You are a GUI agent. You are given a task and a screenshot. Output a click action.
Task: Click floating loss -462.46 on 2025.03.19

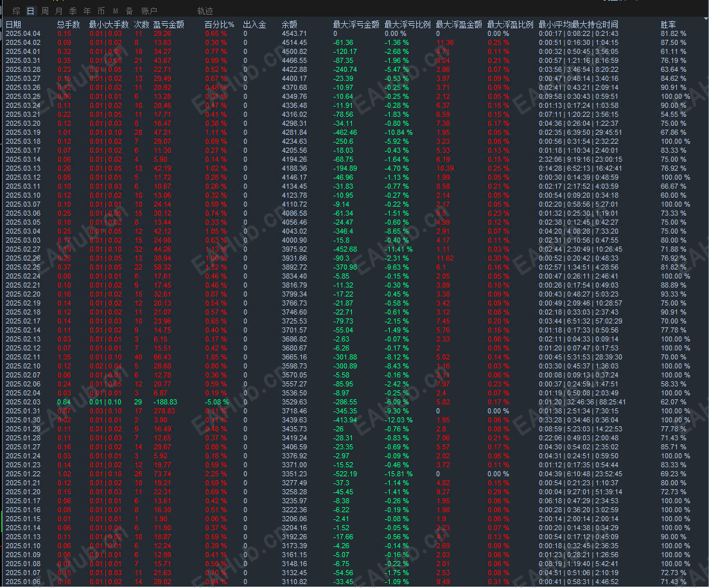tap(345, 132)
